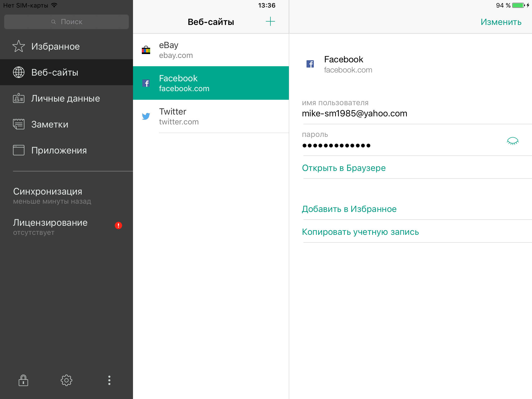Open settings with the gear icon
This screenshot has width=532, height=399.
click(66, 380)
